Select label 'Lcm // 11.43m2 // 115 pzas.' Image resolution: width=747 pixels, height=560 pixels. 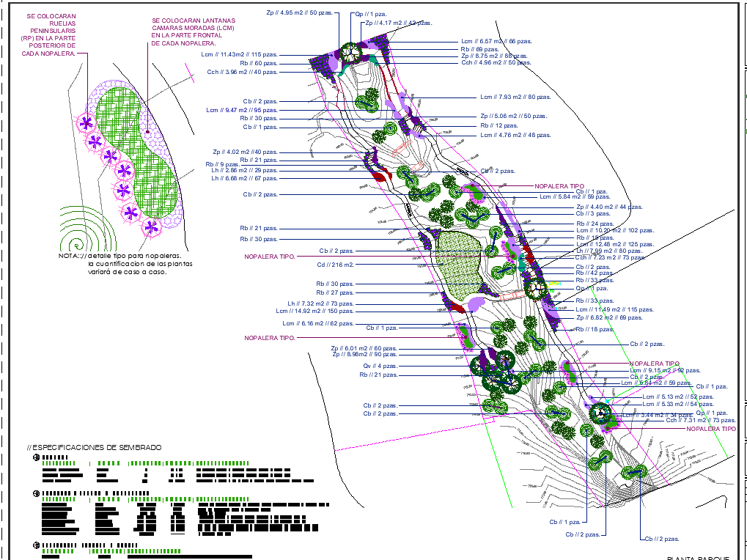coord(240,54)
